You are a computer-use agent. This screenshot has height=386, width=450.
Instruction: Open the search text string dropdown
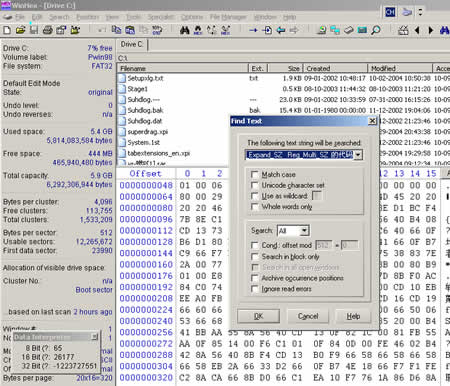pyautogui.click(x=358, y=155)
